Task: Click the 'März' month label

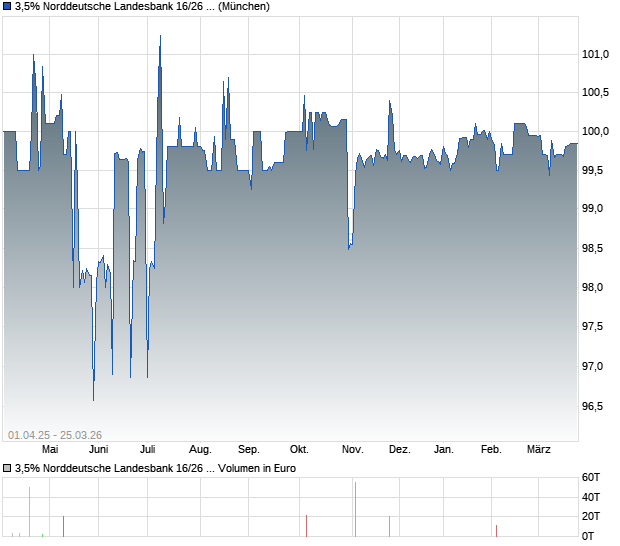Action: coord(539,449)
